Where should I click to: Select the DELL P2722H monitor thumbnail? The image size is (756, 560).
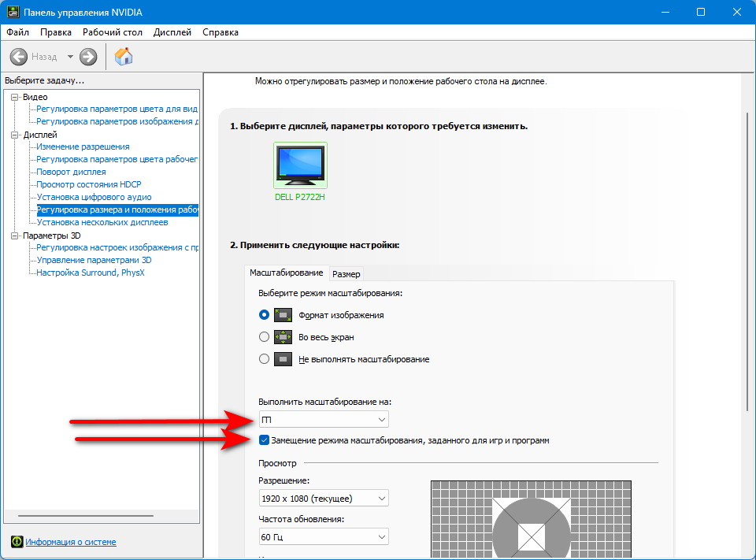[x=300, y=165]
